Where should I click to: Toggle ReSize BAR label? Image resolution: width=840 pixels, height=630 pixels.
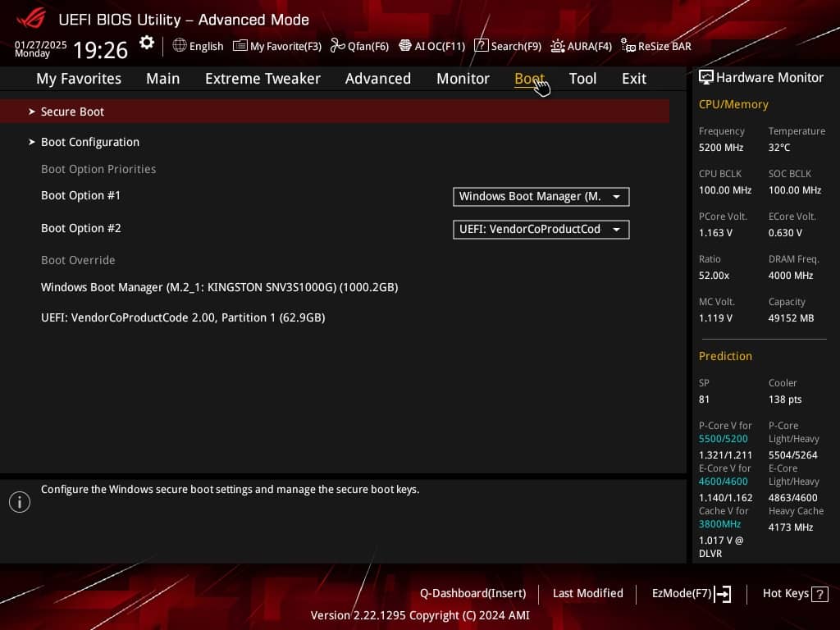664,46
